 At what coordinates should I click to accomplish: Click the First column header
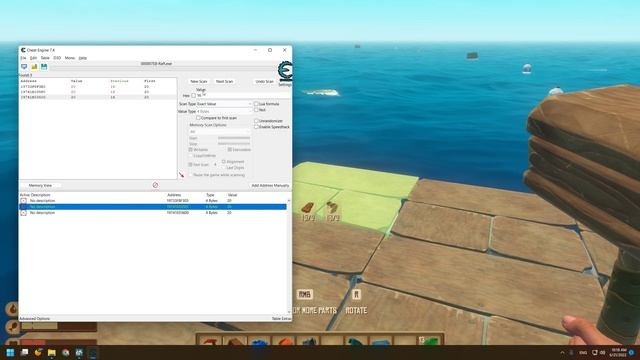pos(150,81)
